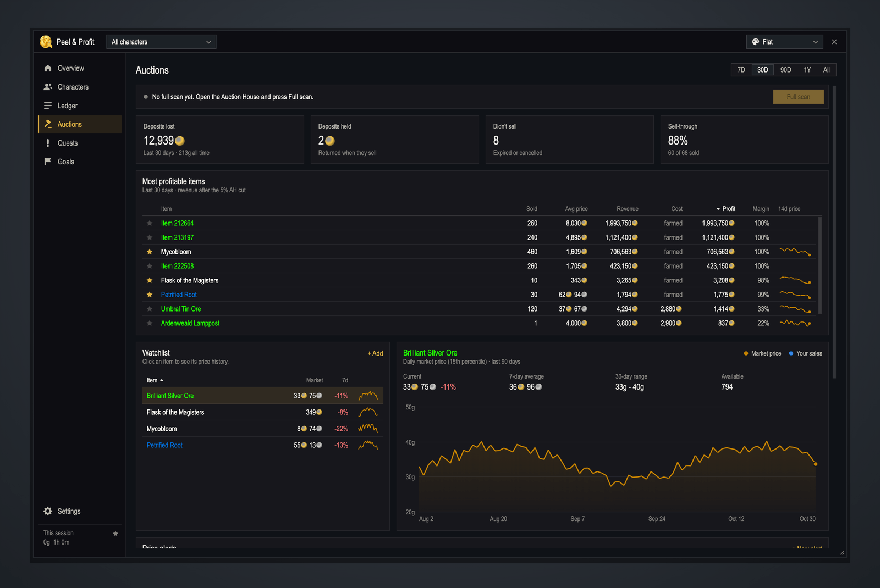Open the Petrified Root item in profitable list
880x588 pixels.
pos(179,295)
